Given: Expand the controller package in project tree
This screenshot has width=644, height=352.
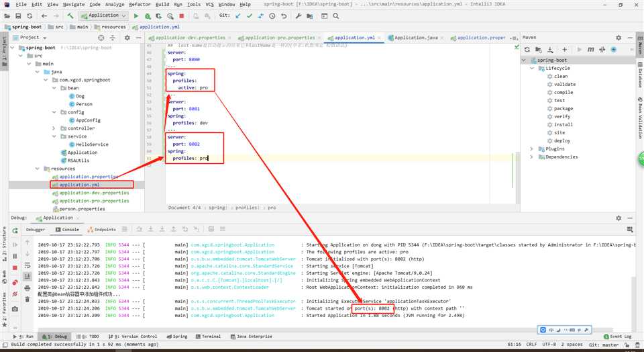Looking at the screenshot, I should (54, 128).
